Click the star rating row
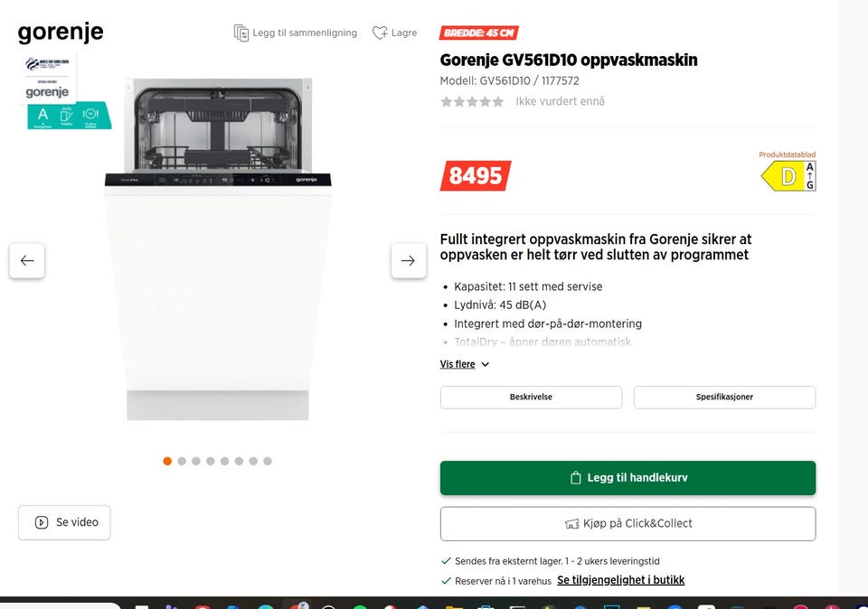Screen dimensions: 868x609 (472, 102)
